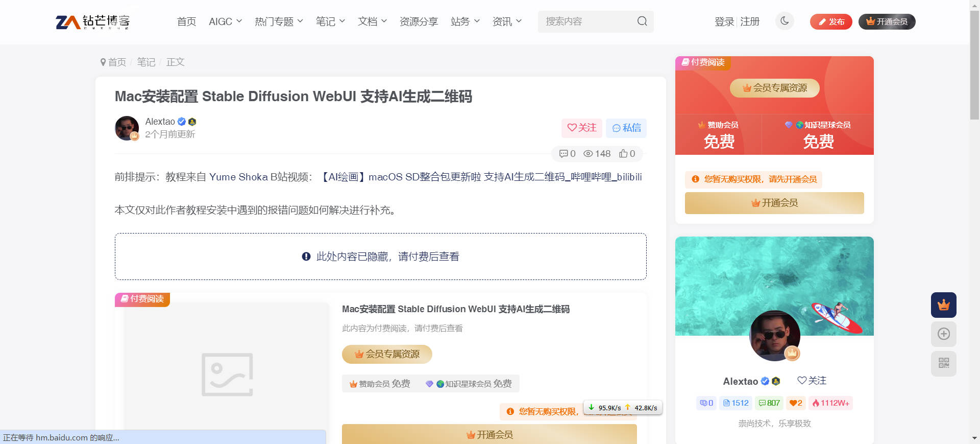Image resolution: width=980 pixels, height=444 pixels.
Task: Open the bilibili tutorial video link
Action: 480,177
